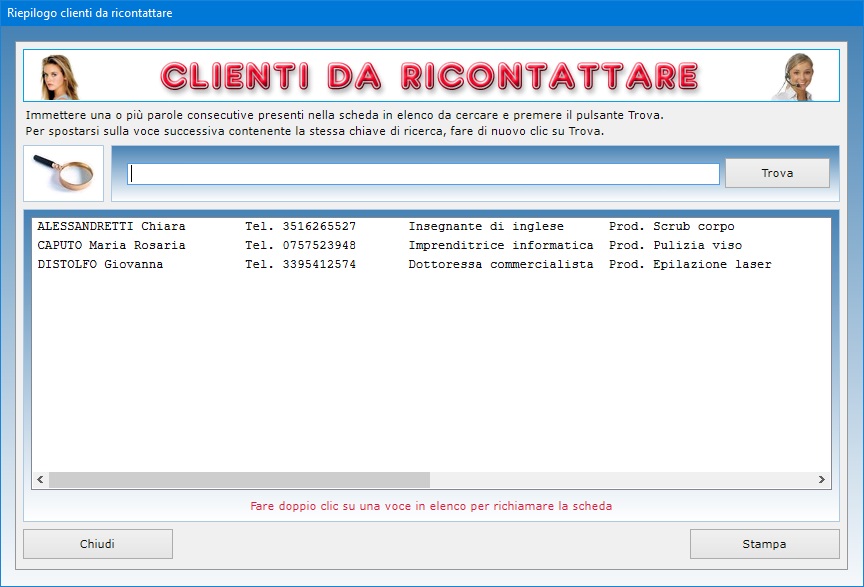Click the 'Prod. Epilazione laser' text
This screenshot has height=587, width=864.
tap(690, 265)
